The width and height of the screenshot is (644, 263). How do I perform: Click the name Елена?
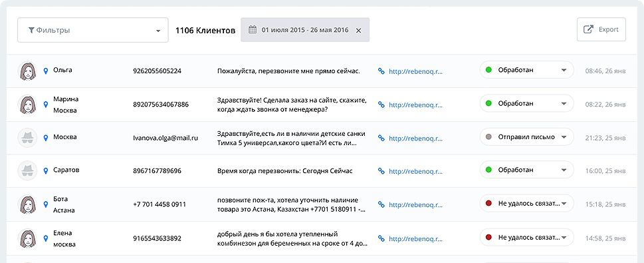pos(63,232)
